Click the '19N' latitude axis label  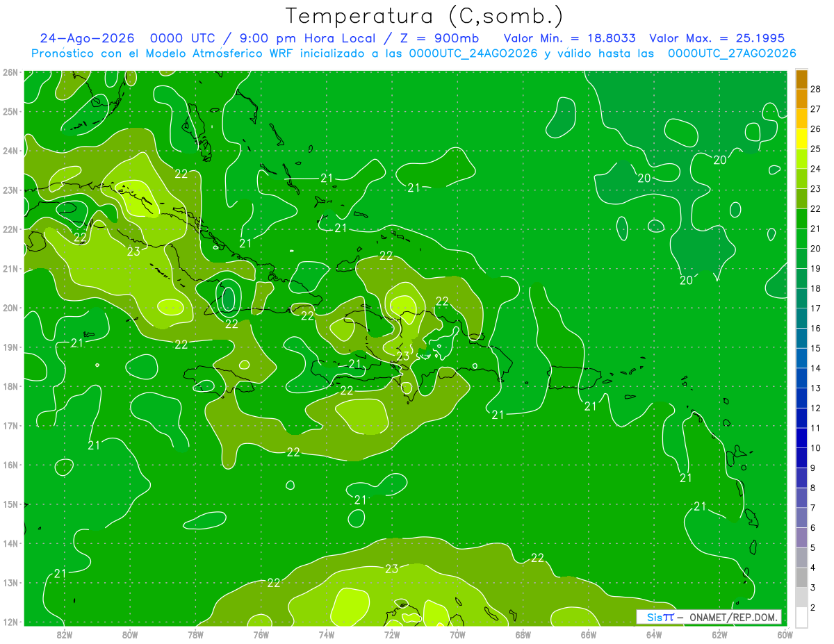pyautogui.click(x=10, y=347)
